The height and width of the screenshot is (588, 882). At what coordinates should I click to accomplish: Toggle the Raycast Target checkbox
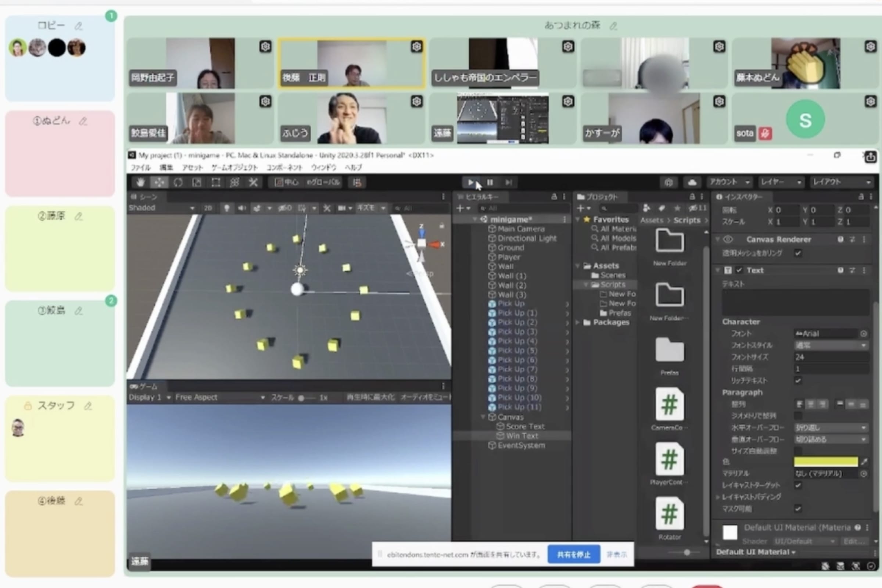tap(798, 485)
